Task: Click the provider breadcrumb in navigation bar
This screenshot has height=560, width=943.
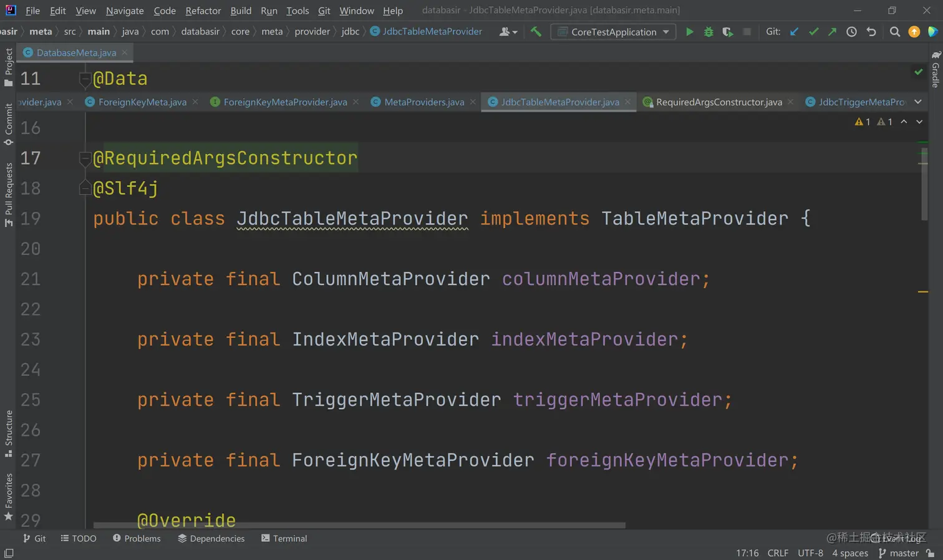Action: pos(312,32)
